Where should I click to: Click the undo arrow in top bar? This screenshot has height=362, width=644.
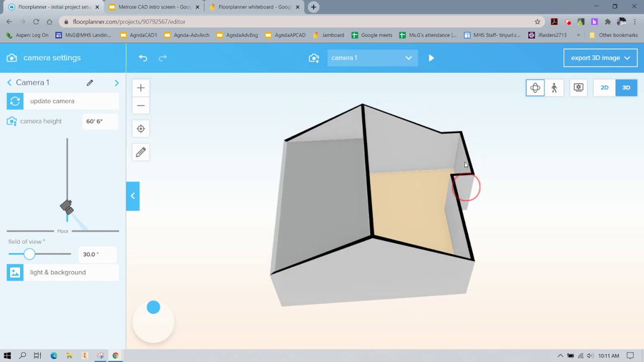143,58
